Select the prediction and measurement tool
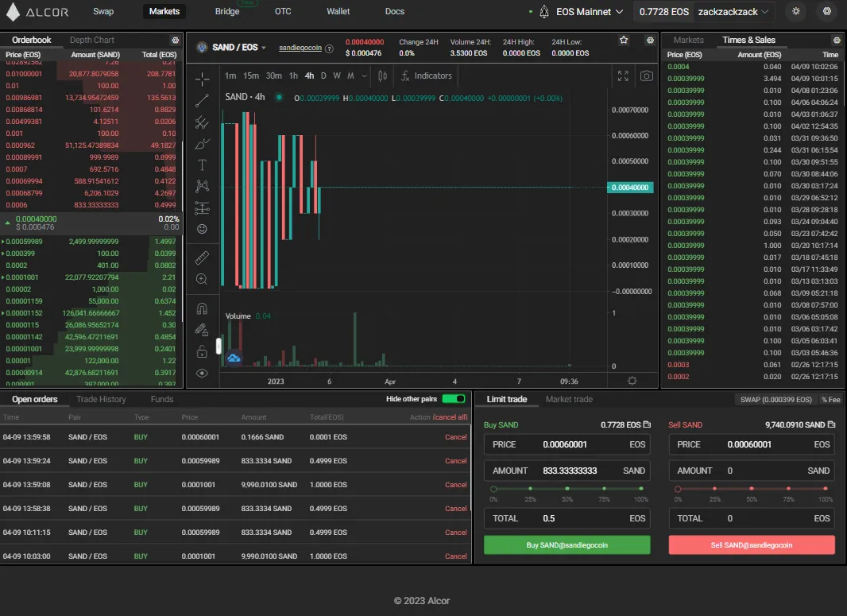The image size is (847, 616). (x=202, y=207)
